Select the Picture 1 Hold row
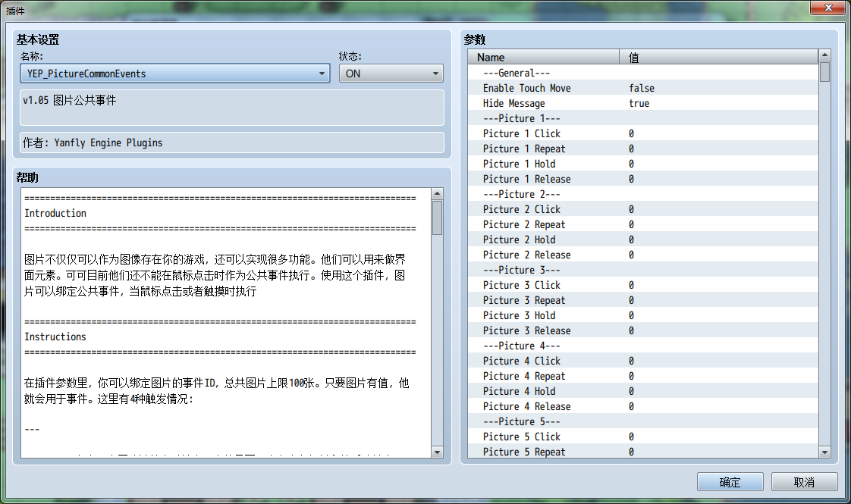 click(x=643, y=164)
